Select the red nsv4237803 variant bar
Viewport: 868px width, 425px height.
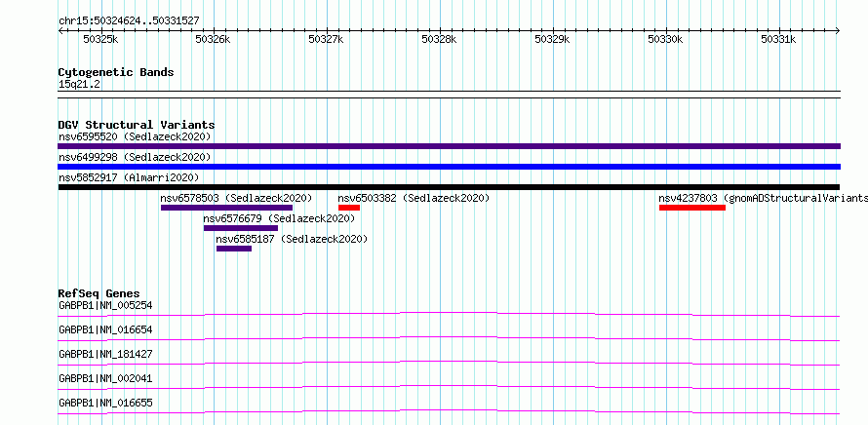point(692,208)
